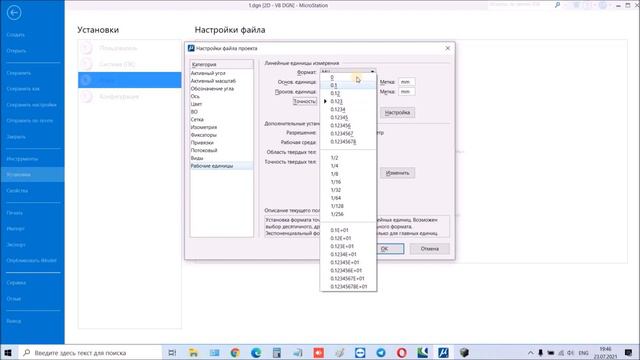The image size is (640, 360).
Task: Select Активный масштаб category
Action: point(221,81)
